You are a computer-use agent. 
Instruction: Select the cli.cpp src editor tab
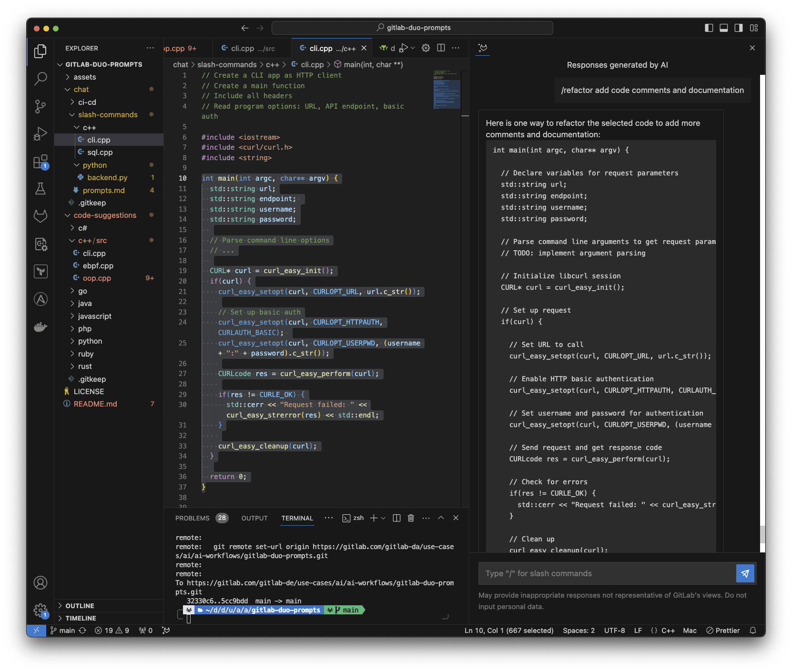[248, 48]
